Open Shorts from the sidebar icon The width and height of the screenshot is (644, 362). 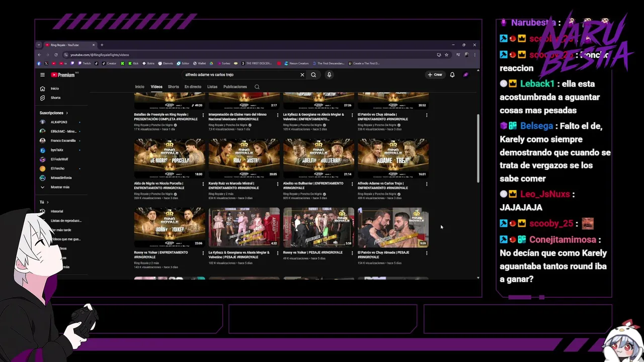tap(43, 98)
